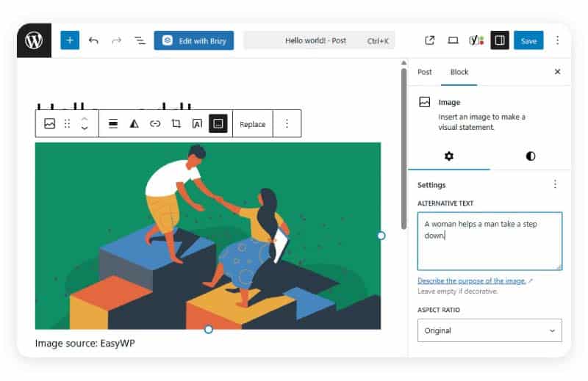This screenshot has height=381, width=588.
Task: Open the block Styles tab
Action: [x=530, y=156]
